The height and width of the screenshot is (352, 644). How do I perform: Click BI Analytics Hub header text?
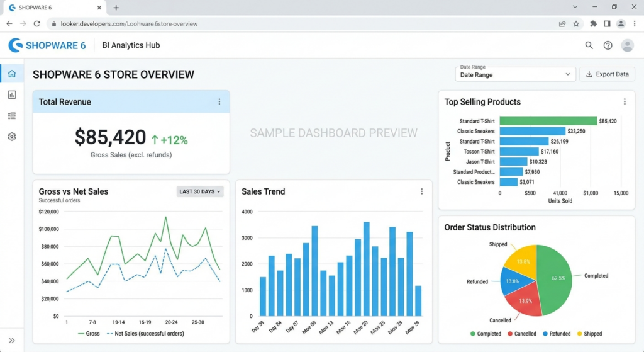[x=131, y=45]
